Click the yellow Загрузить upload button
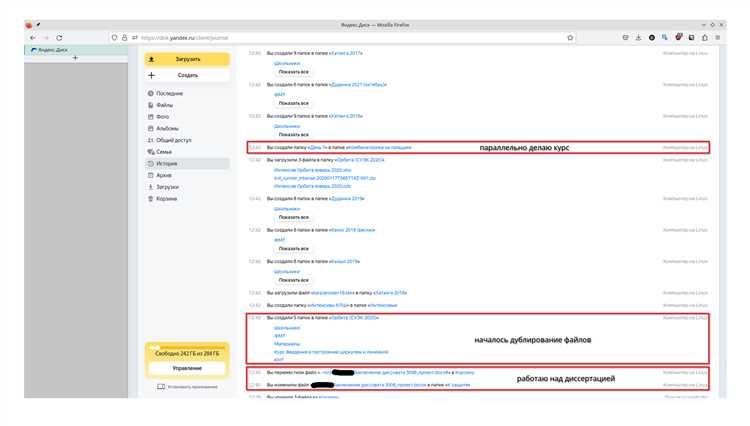The image size is (750, 426). 187,59
